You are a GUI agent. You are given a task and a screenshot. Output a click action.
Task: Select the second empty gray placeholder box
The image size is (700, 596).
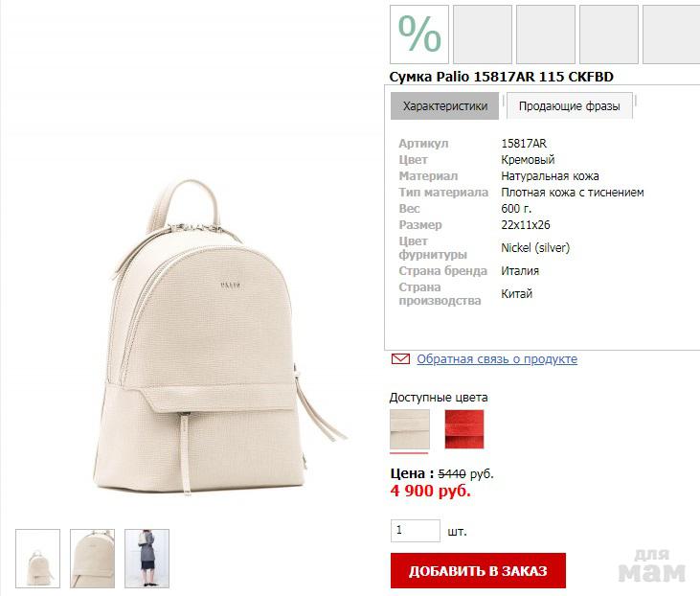(x=546, y=34)
